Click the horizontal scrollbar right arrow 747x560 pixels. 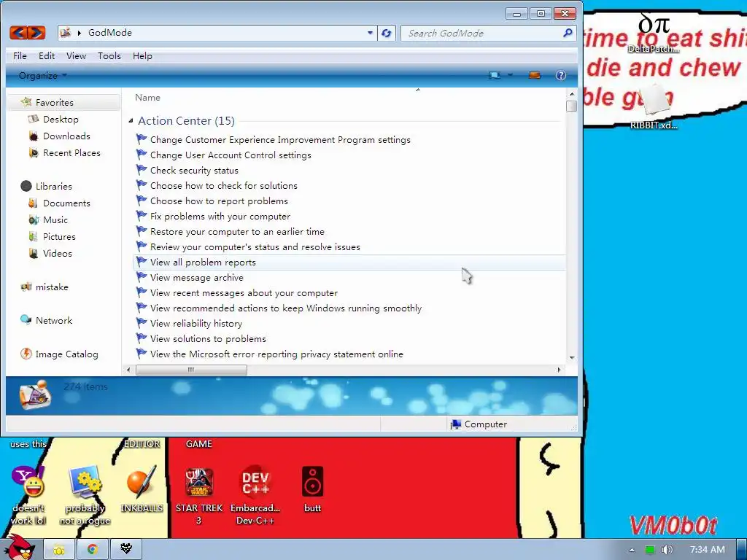pos(560,370)
